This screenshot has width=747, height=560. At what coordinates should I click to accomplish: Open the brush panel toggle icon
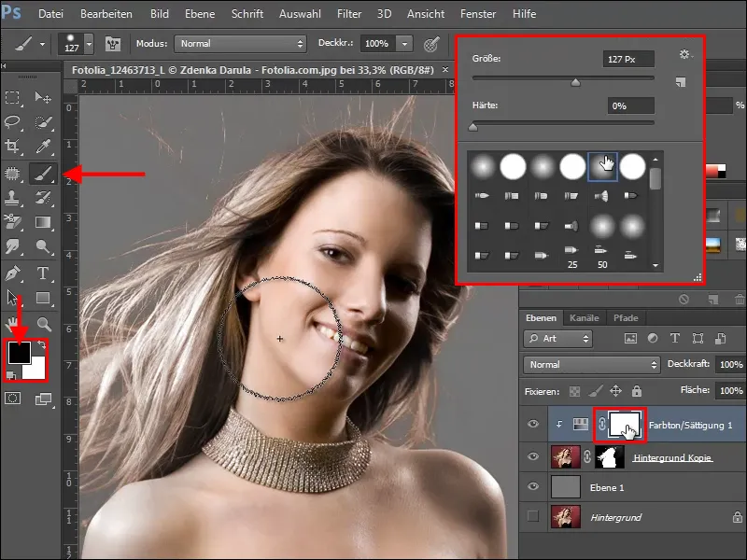click(113, 44)
